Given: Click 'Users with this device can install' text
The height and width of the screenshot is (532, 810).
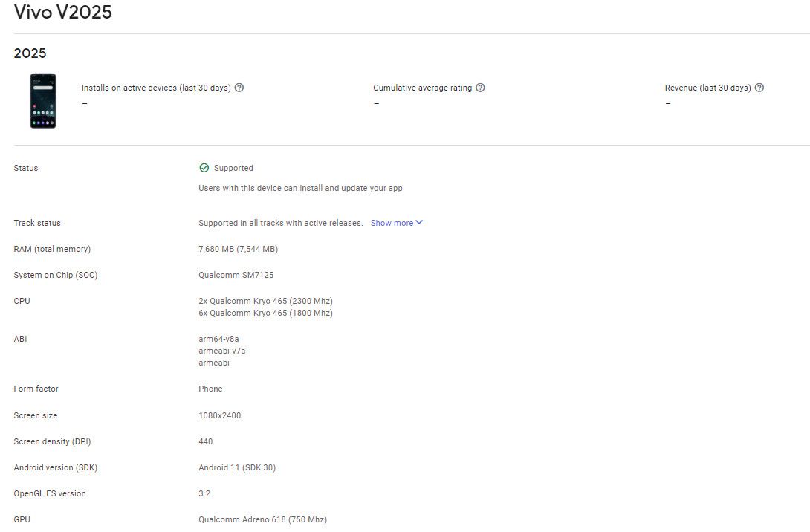Looking at the screenshot, I should tap(301, 188).
